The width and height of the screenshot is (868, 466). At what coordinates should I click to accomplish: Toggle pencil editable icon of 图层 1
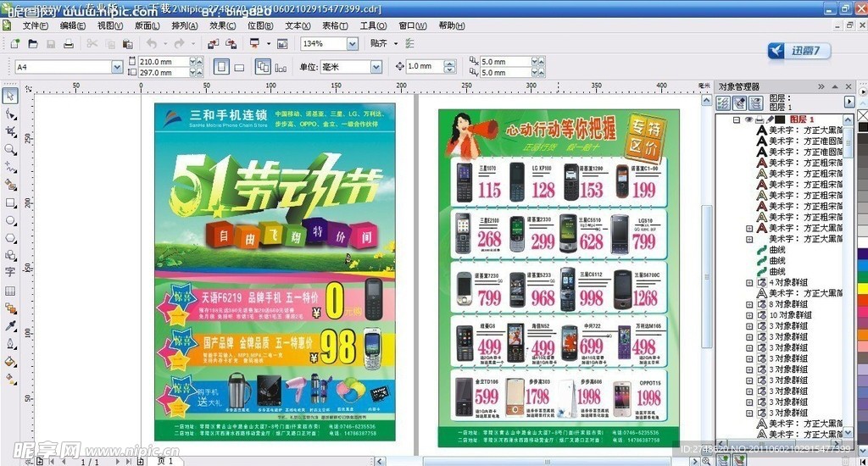[x=770, y=119]
